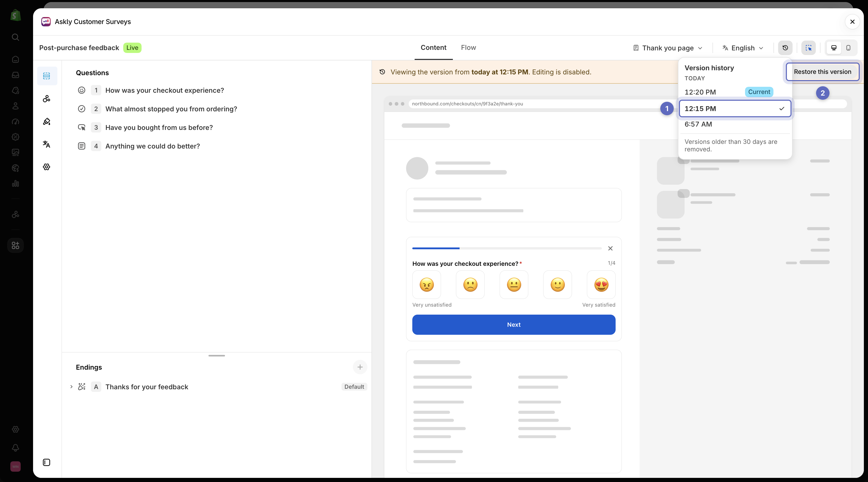Select the 12:15 PM version entry
868x482 pixels.
(734, 108)
